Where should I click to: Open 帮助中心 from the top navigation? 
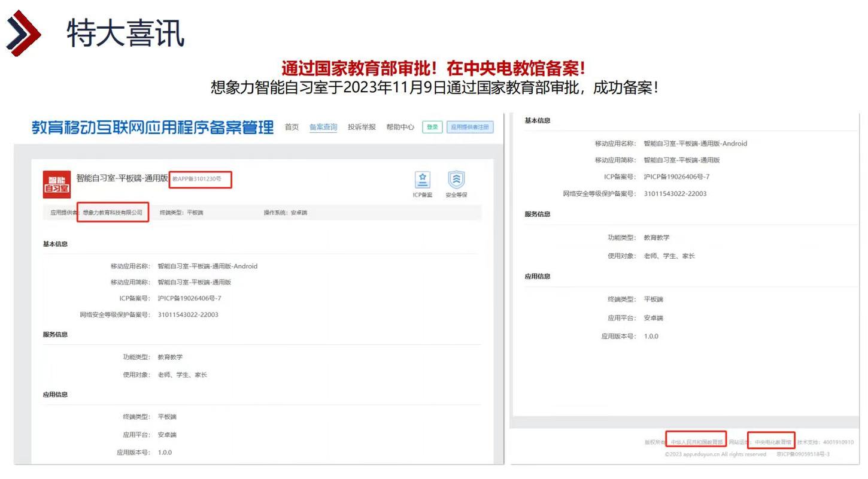point(400,127)
